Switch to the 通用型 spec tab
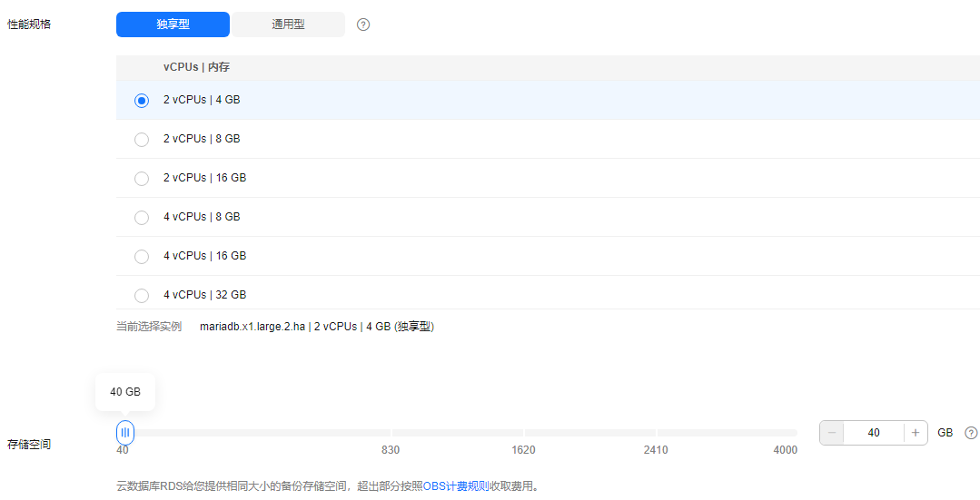Viewport: 980px width, 500px height. pyautogui.click(x=288, y=25)
